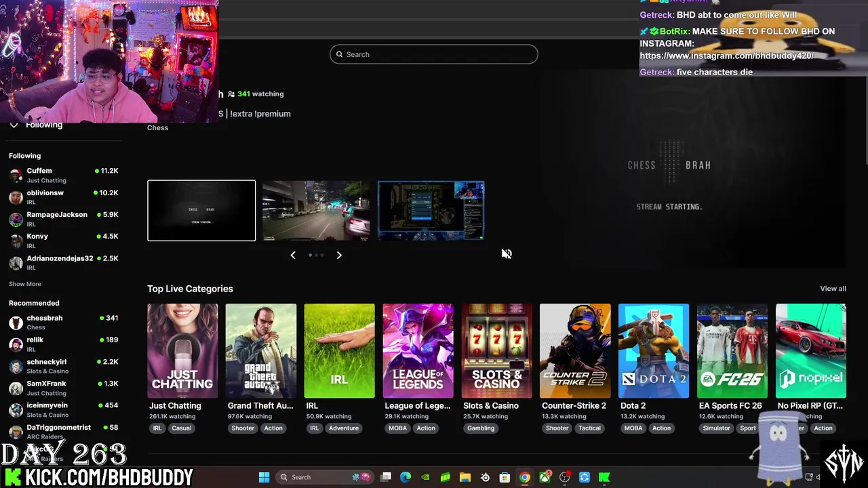Select the Chess Brah stream thumbnail
The width and height of the screenshot is (868, 488).
(x=201, y=210)
